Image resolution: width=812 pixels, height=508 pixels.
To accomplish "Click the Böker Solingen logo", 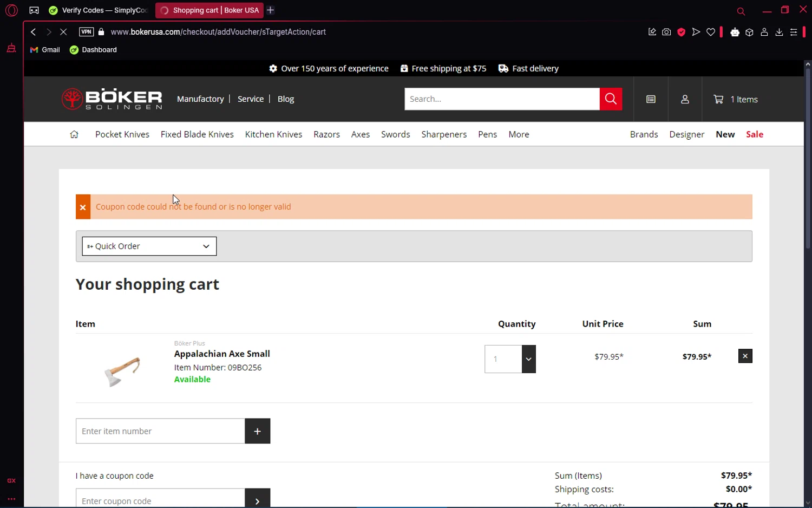I will tap(112, 99).
